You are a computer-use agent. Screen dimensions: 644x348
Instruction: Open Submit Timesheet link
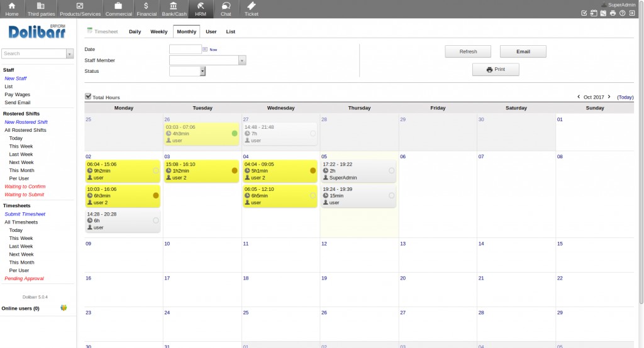click(25, 214)
